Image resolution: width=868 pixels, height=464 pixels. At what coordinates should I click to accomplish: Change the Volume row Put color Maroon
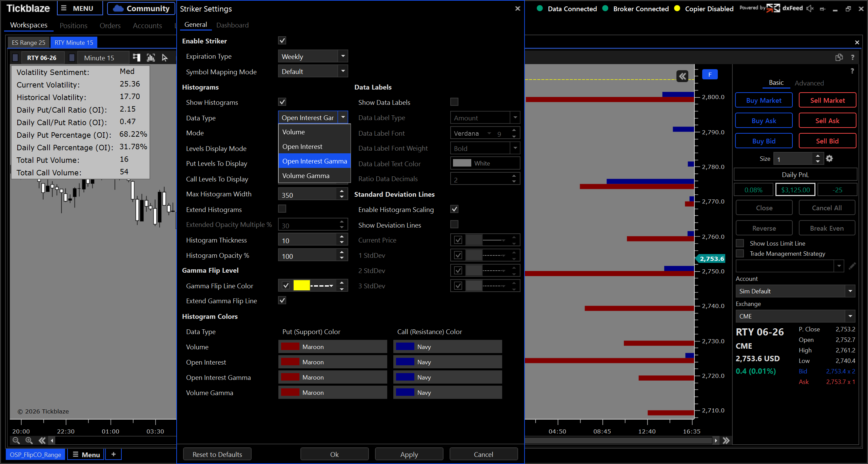(333, 347)
